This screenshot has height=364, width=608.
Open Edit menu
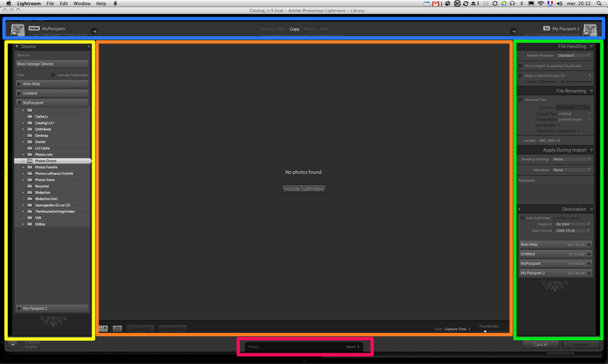click(x=64, y=4)
